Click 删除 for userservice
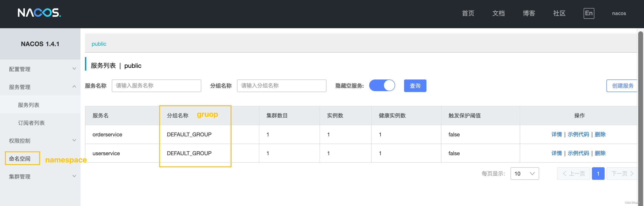The height and width of the screenshot is (206, 644). (600, 153)
